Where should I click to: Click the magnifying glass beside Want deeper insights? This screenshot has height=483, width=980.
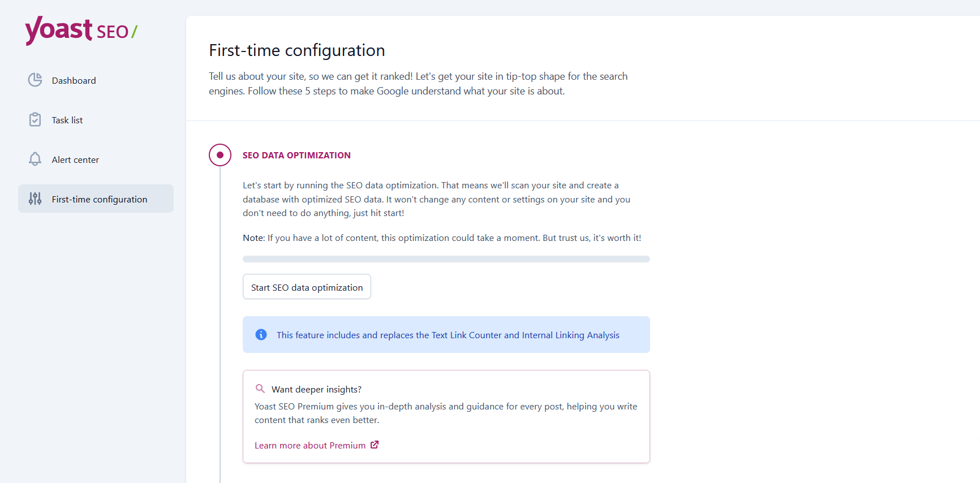(x=260, y=389)
